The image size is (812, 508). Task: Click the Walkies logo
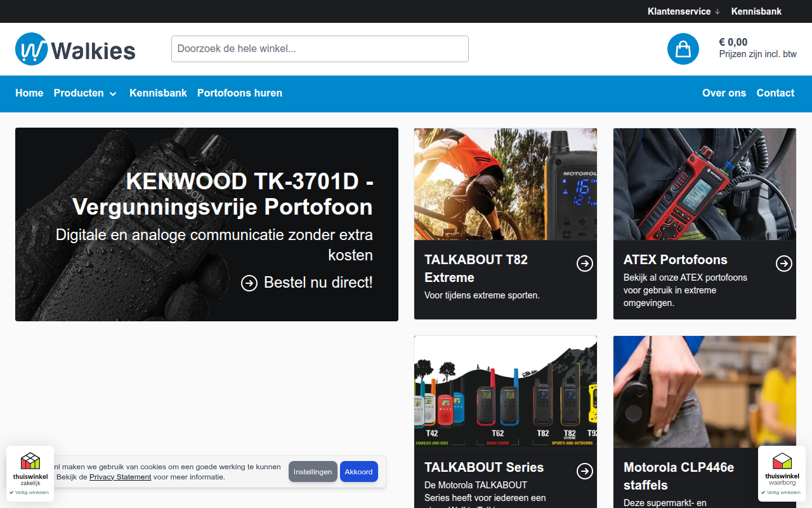[x=75, y=49]
